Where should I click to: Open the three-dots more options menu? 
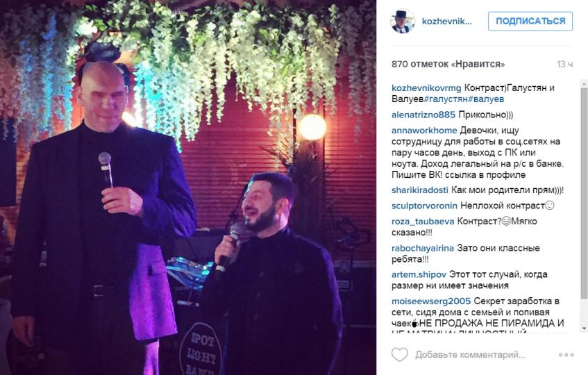[x=566, y=355]
